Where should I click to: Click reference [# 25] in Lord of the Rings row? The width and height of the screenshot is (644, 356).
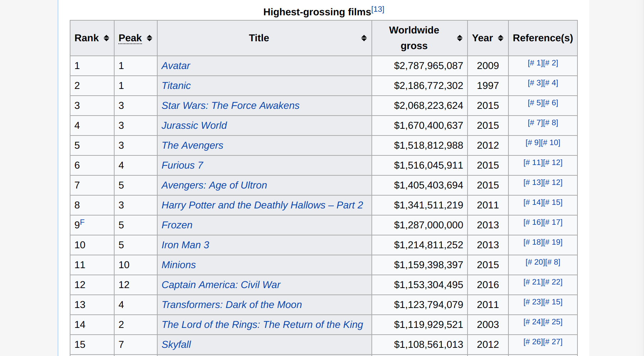553,322
